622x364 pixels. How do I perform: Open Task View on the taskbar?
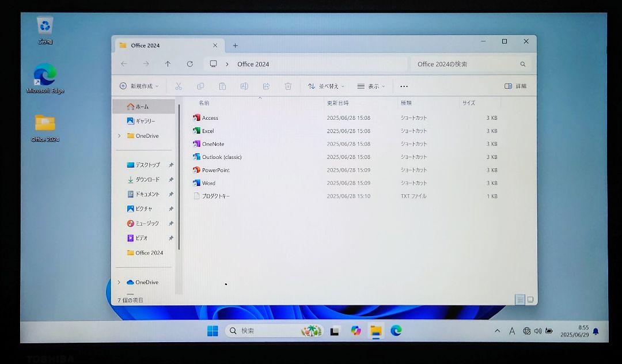tap(335, 331)
